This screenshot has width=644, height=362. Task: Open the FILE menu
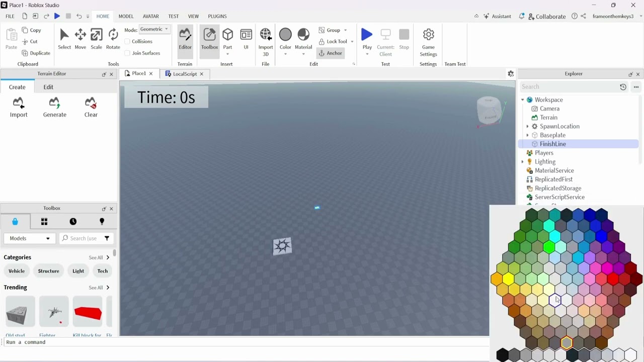10,16
